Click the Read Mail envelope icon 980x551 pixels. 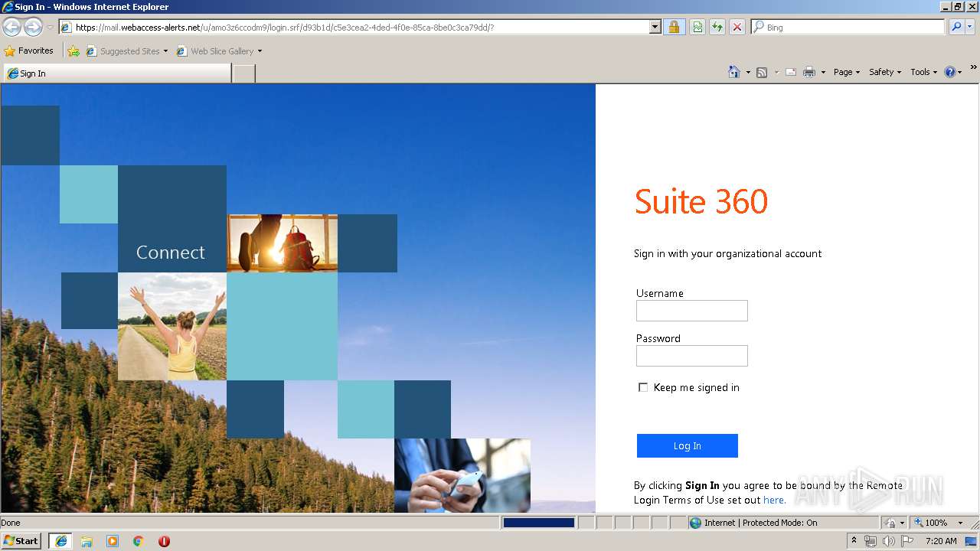pyautogui.click(x=791, y=72)
